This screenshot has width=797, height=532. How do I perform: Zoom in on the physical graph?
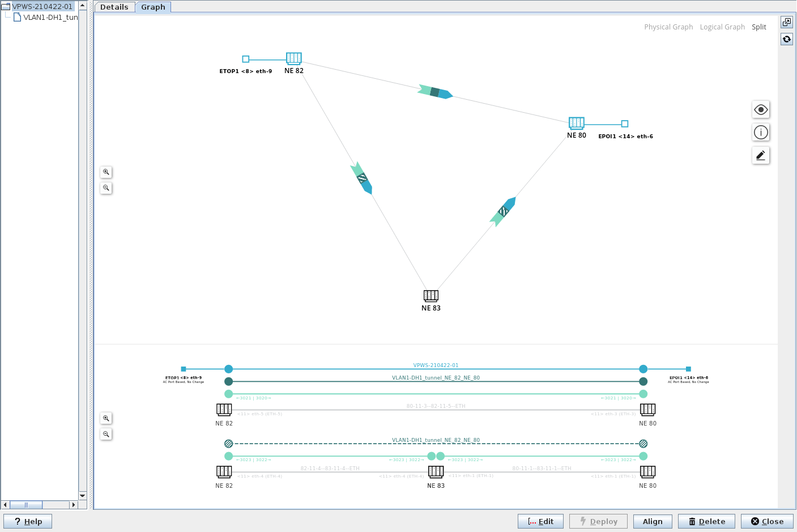click(106, 172)
